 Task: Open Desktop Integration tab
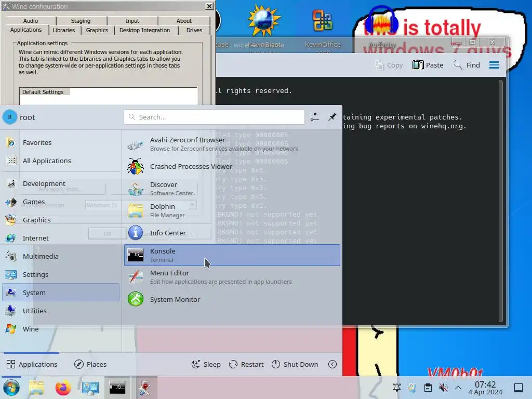(144, 30)
